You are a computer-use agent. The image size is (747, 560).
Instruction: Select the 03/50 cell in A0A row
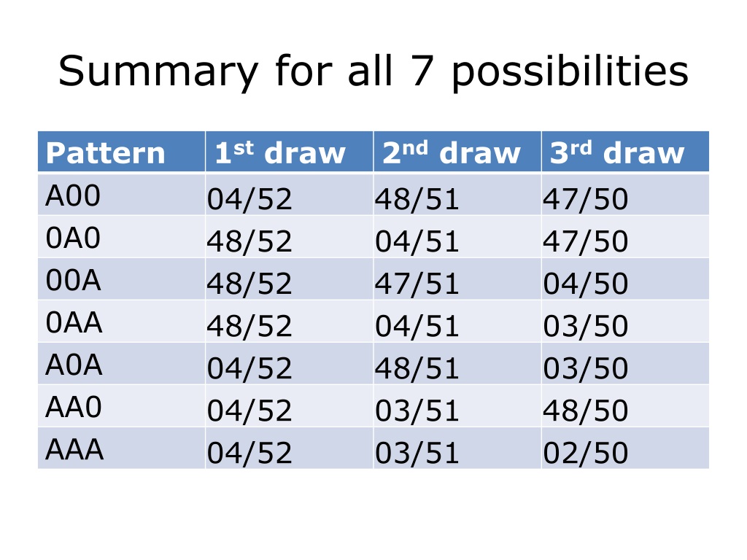(x=625, y=364)
